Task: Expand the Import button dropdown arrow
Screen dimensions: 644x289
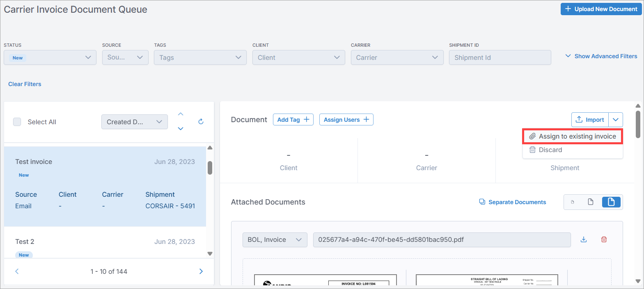Action: pos(616,120)
